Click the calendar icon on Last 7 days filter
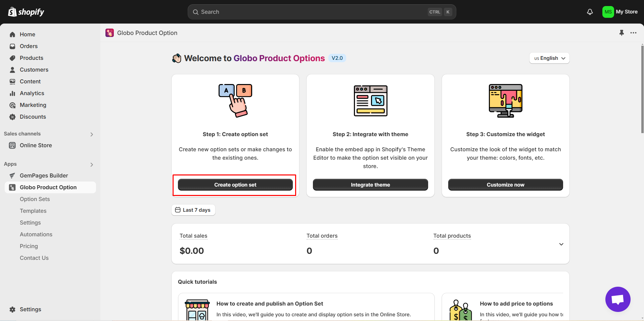The height and width of the screenshot is (321, 644). click(178, 210)
